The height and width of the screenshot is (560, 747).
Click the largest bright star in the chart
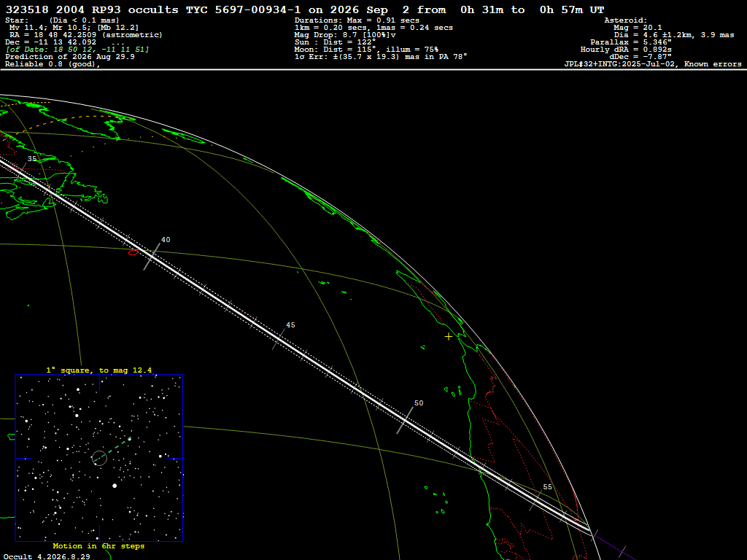pyautogui.click(x=115, y=486)
